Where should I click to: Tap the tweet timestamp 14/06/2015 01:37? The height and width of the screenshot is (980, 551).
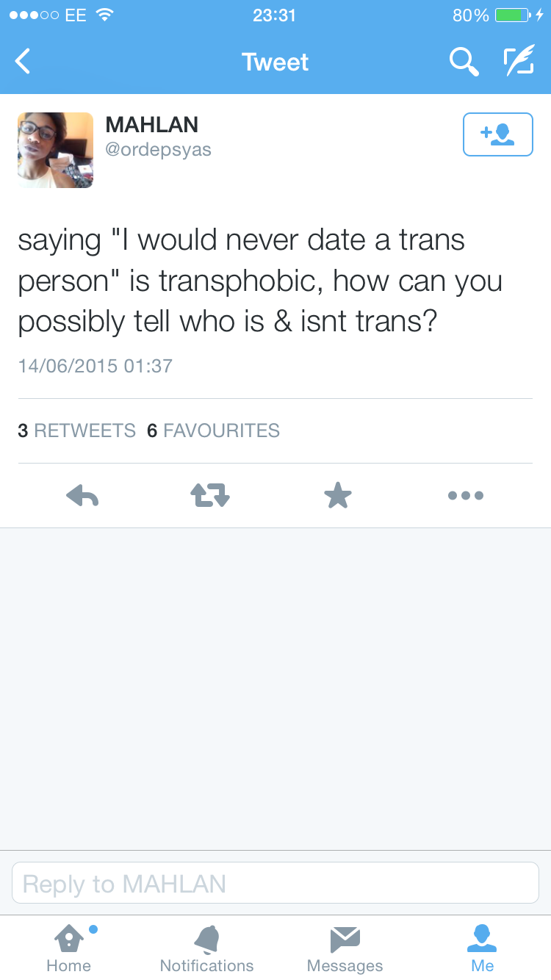pyautogui.click(x=95, y=366)
